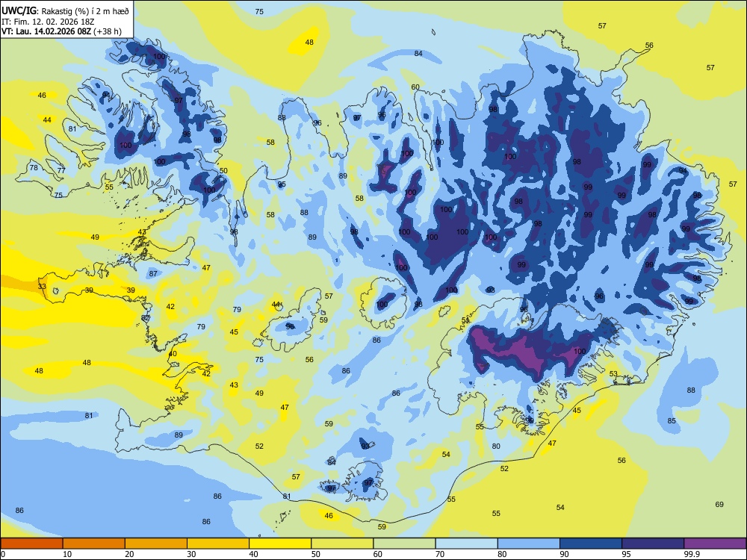747x560 pixels.
Task: Click the 95–99.9 indigo legend swatch
Action: tap(653, 544)
